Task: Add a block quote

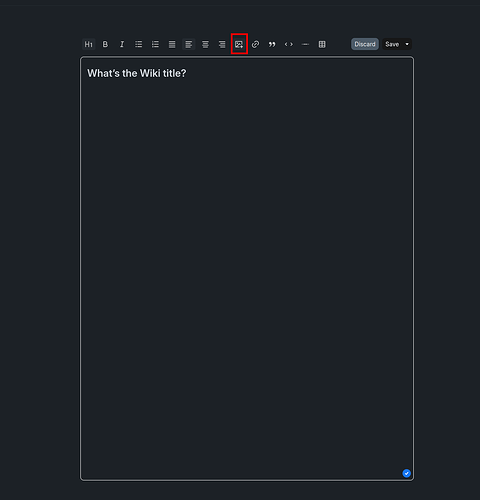Action: tap(272, 44)
